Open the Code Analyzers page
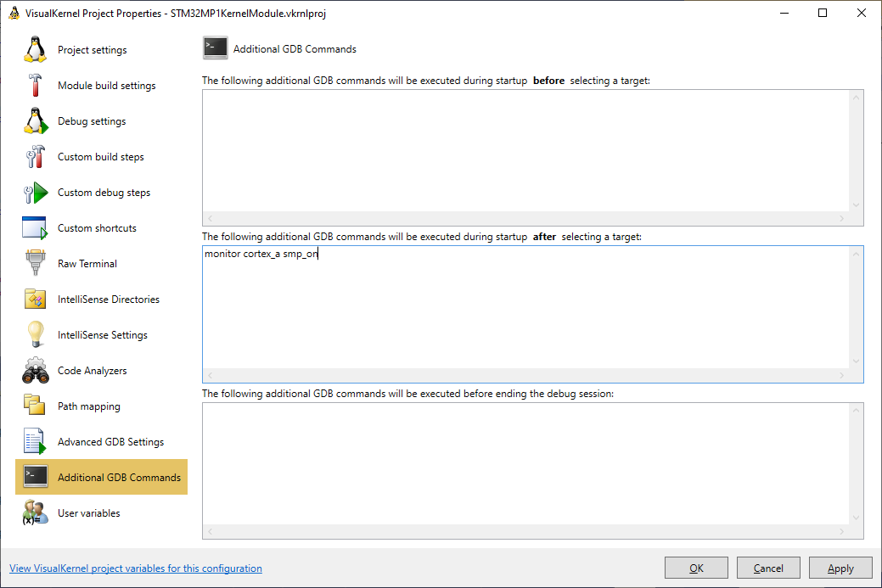This screenshot has height=588, width=882. click(x=93, y=371)
